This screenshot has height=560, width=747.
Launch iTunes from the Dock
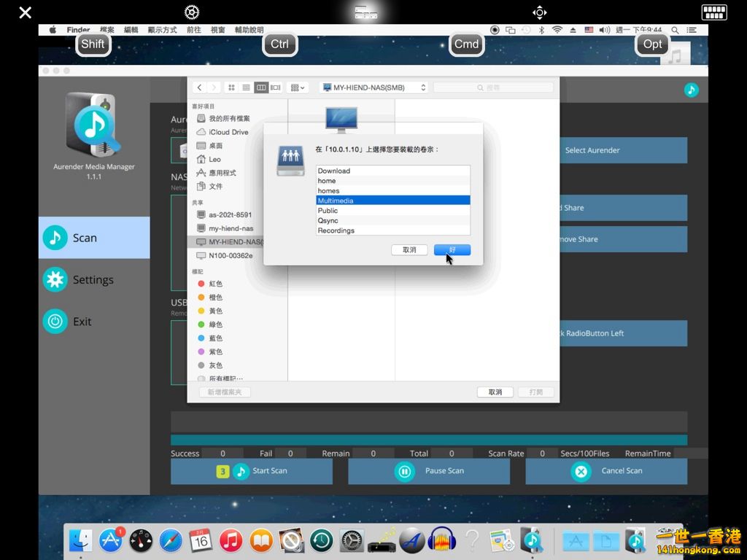point(231,540)
